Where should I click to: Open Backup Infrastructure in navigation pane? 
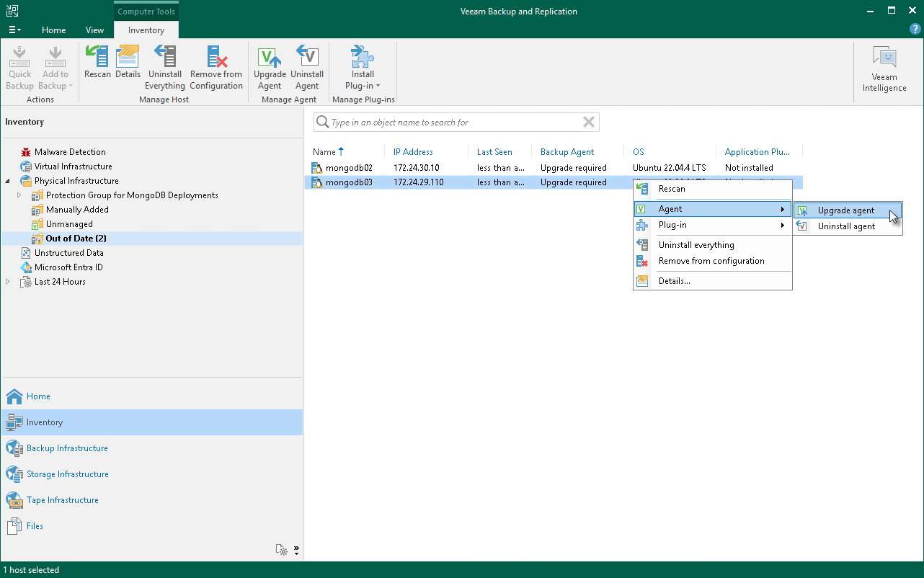click(67, 448)
